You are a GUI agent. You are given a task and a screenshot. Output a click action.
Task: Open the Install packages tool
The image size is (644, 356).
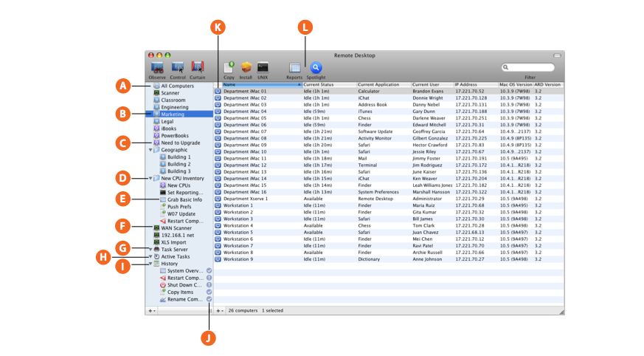click(x=246, y=68)
